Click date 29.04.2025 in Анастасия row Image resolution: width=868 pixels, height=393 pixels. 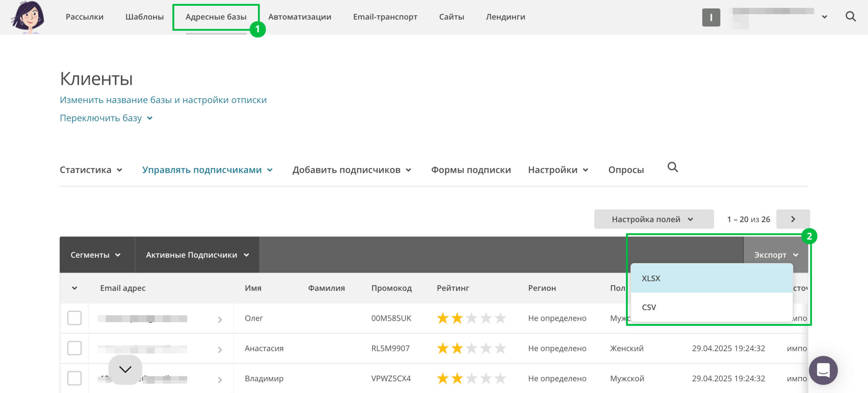[728, 348]
